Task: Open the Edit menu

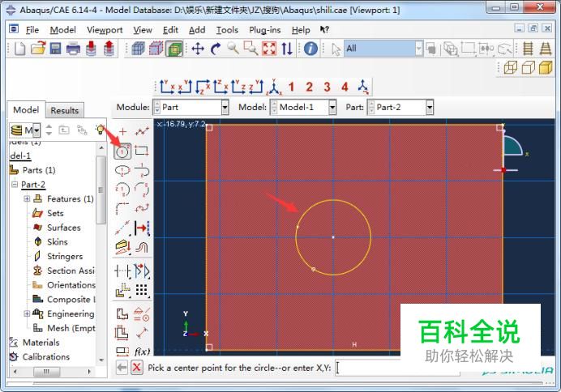Action: [x=170, y=30]
